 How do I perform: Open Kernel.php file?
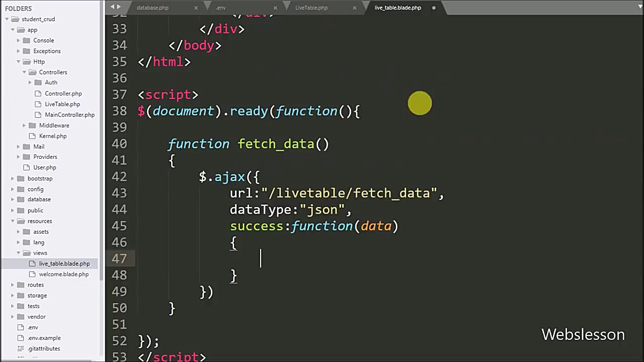pyautogui.click(x=53, y=136)
